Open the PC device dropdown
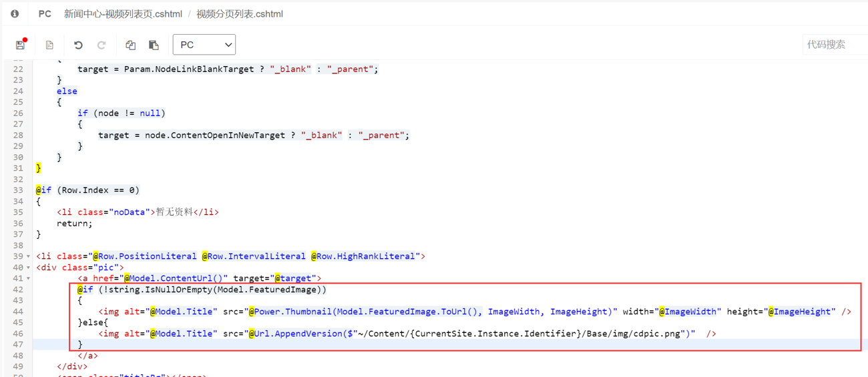 (x=204, y=45)
